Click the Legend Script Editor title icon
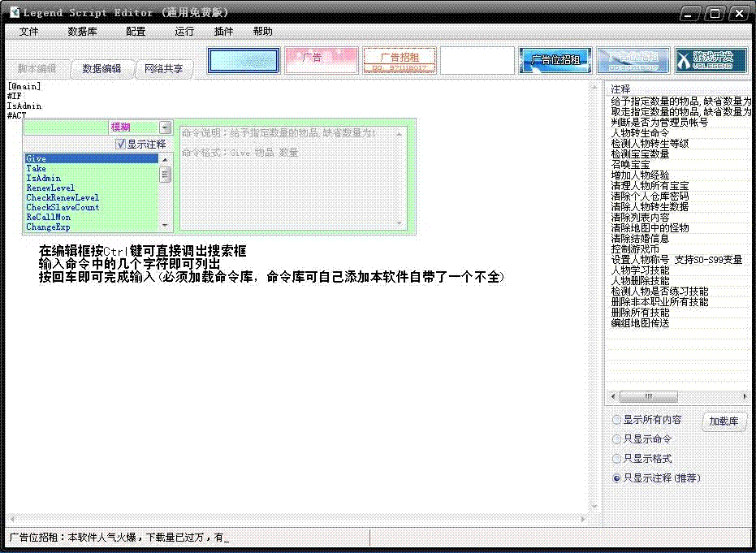 coord(14,13)
